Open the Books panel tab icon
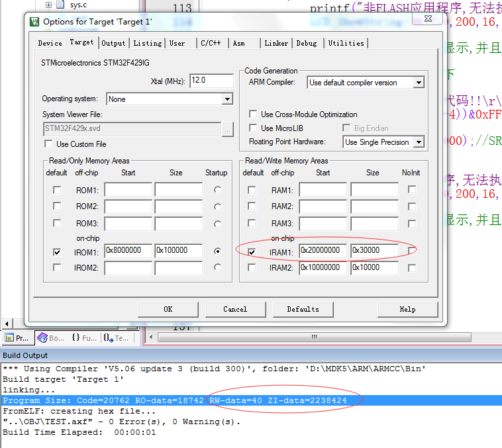This screenshot has height=448, width=502. coord(42,338)
